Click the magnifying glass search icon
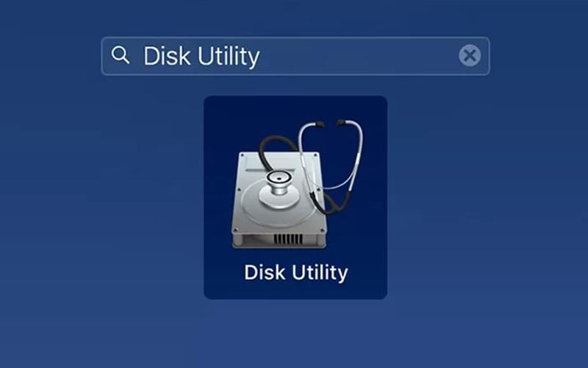This screenshot has width=588, height=368. pos(120,55)
